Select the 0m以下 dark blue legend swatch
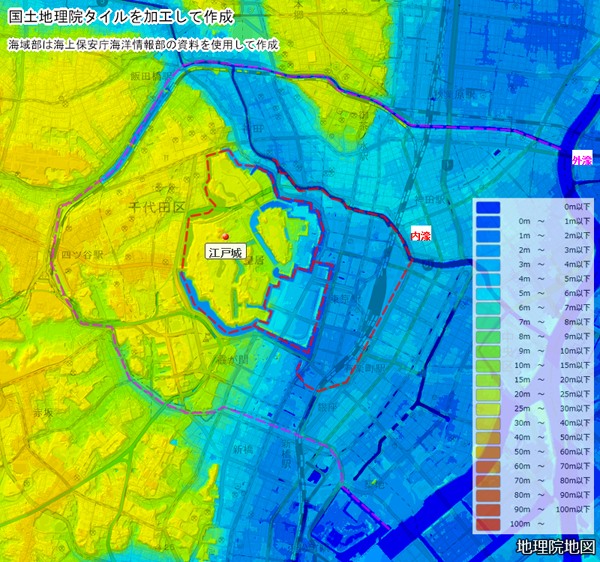The image size is (600, 562). tap(488, 205)
